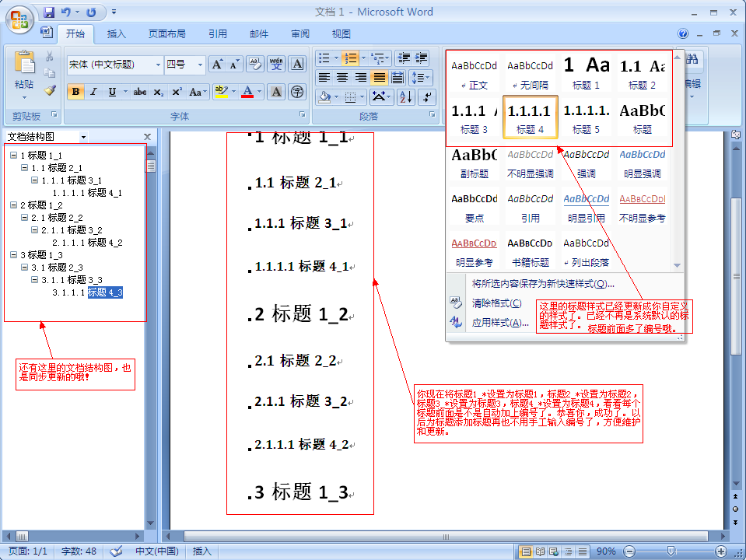746x560 pixels.
Task: Switch to 引用 ribbon tab
Action: click(218, 33)
